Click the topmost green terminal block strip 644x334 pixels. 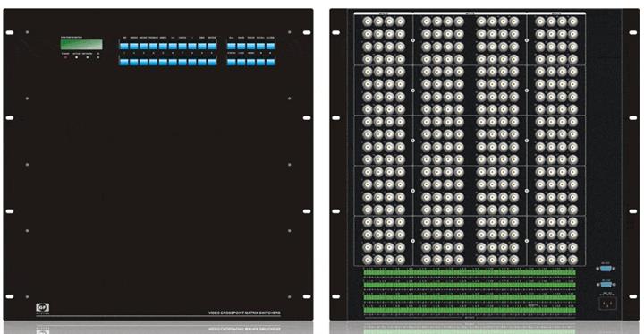coord(469,272)
